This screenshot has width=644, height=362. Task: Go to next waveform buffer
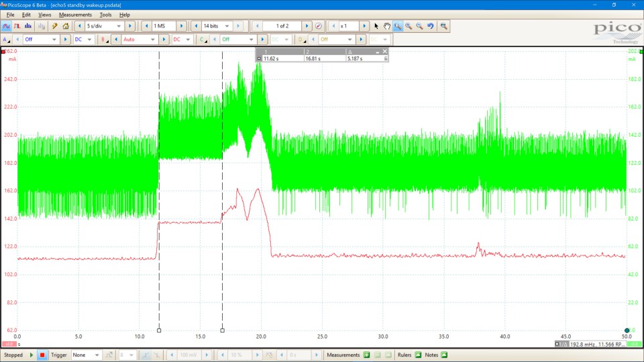click(x=307, y=26)
